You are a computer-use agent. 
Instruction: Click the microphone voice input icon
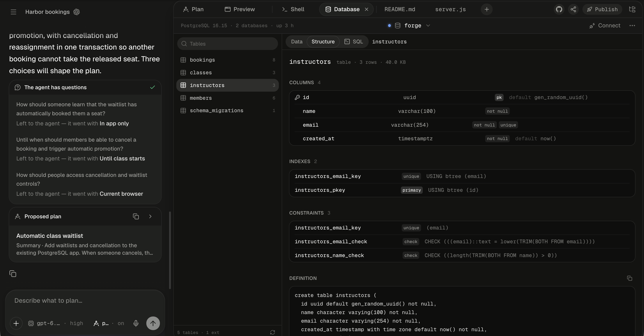[x=136, y=323]
